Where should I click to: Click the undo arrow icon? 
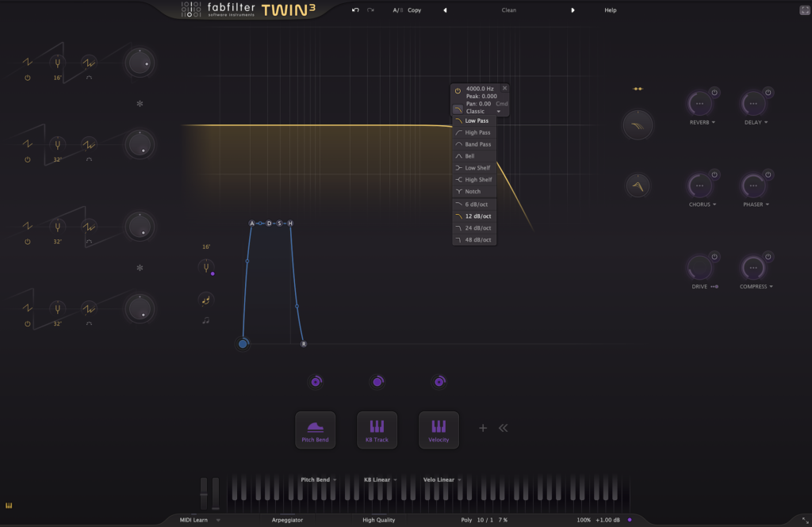tap(356, 10)
